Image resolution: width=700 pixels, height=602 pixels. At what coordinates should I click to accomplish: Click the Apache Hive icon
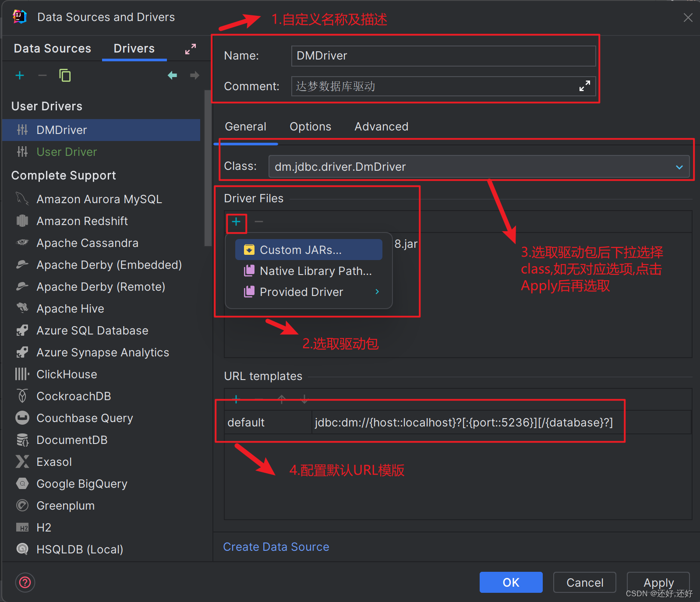22,308
